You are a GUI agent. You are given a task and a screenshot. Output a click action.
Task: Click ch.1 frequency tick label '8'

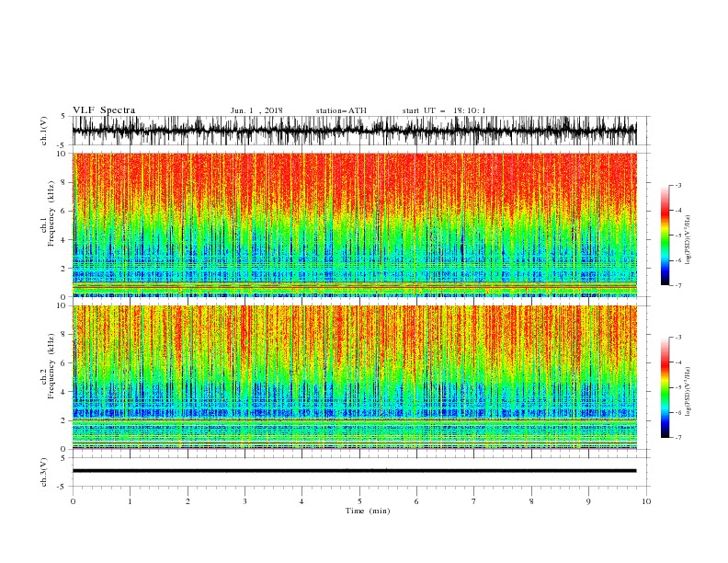tap(63, 182)
